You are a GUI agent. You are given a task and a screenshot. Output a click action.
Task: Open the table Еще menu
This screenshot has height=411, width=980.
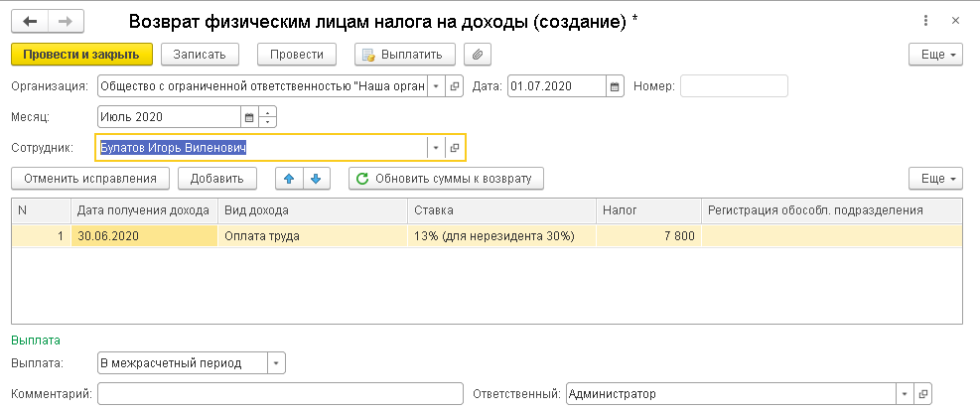(x=935, y=179)
